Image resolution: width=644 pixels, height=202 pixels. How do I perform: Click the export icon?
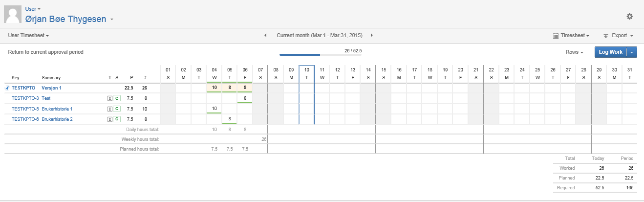tap(605, 36)
